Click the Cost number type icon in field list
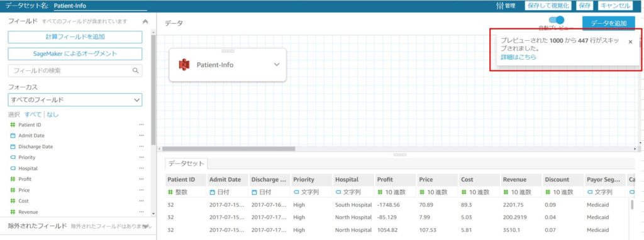 [x=13, y=201]
